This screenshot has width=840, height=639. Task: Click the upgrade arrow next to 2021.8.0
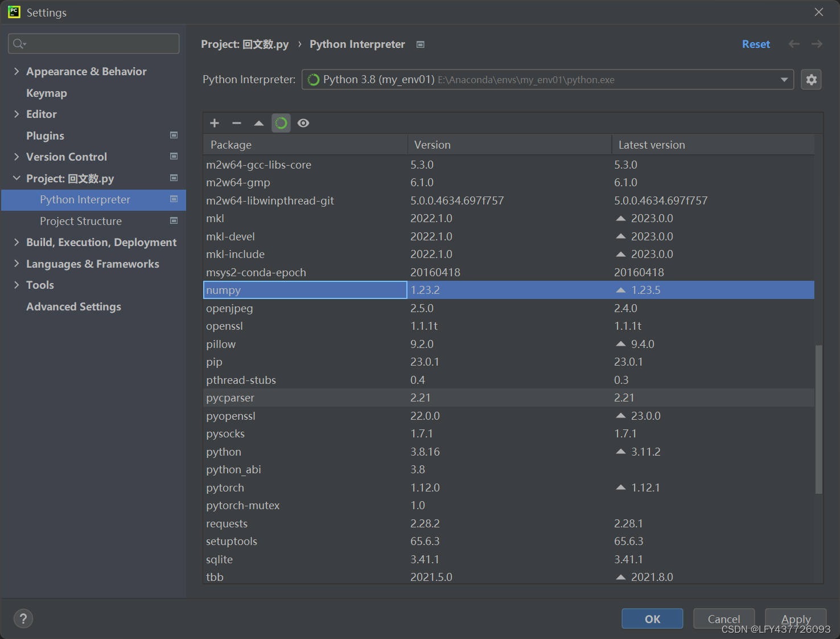point(621,577)
